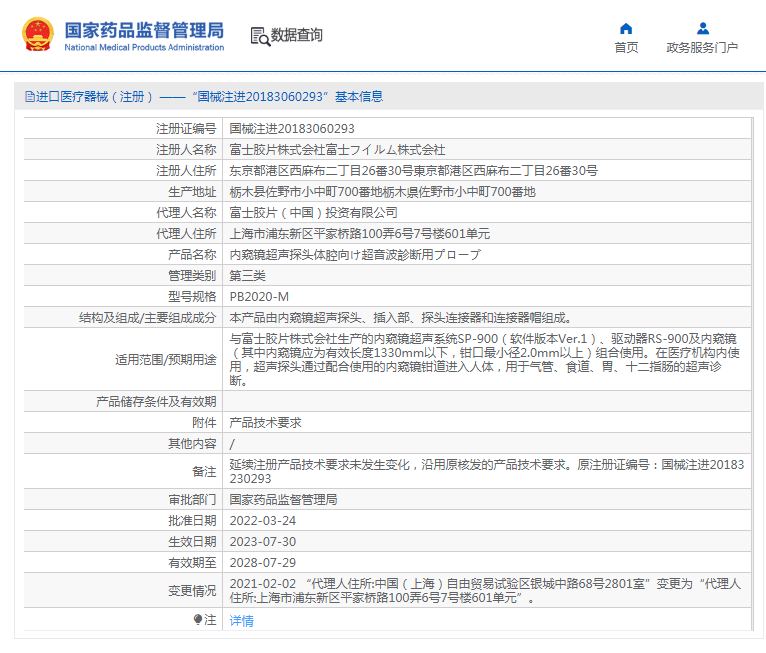Click the 首页 home icon

[x=626, y=28]
